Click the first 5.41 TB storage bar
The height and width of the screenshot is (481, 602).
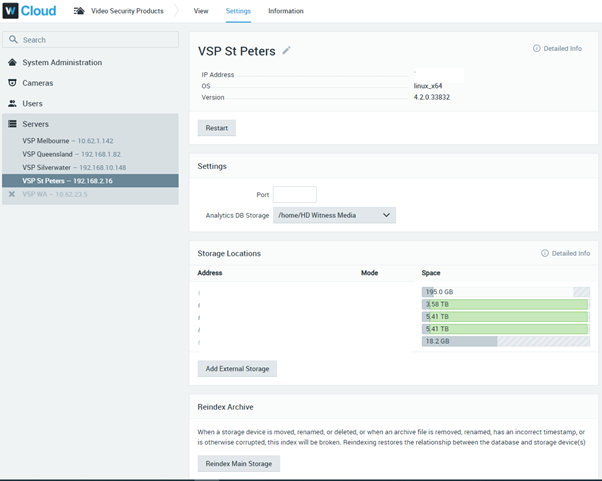coord(505,316)
